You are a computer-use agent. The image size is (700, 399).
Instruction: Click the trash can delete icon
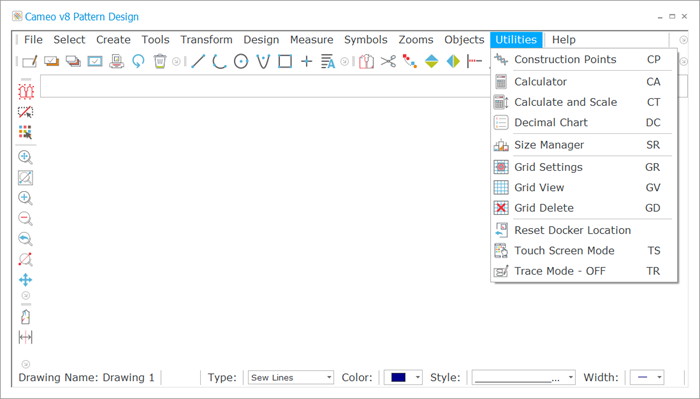[160, 61]
